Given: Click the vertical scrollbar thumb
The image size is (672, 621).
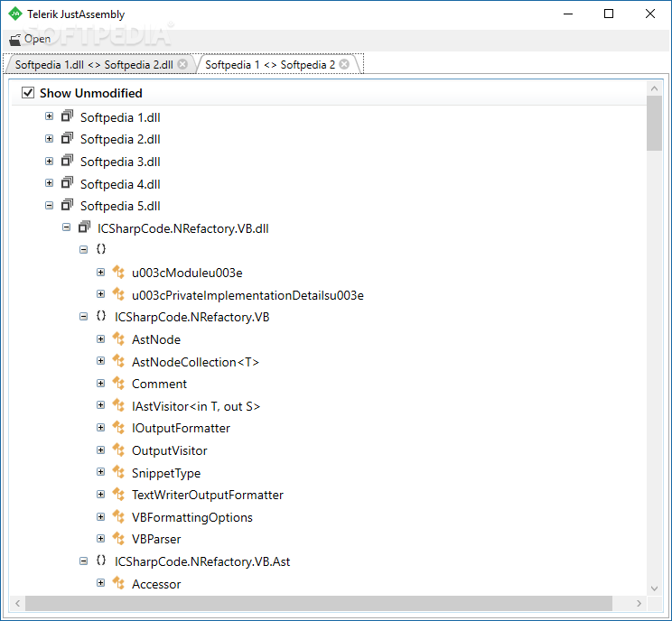Looking at the screenshot, I should pos(654,124).
